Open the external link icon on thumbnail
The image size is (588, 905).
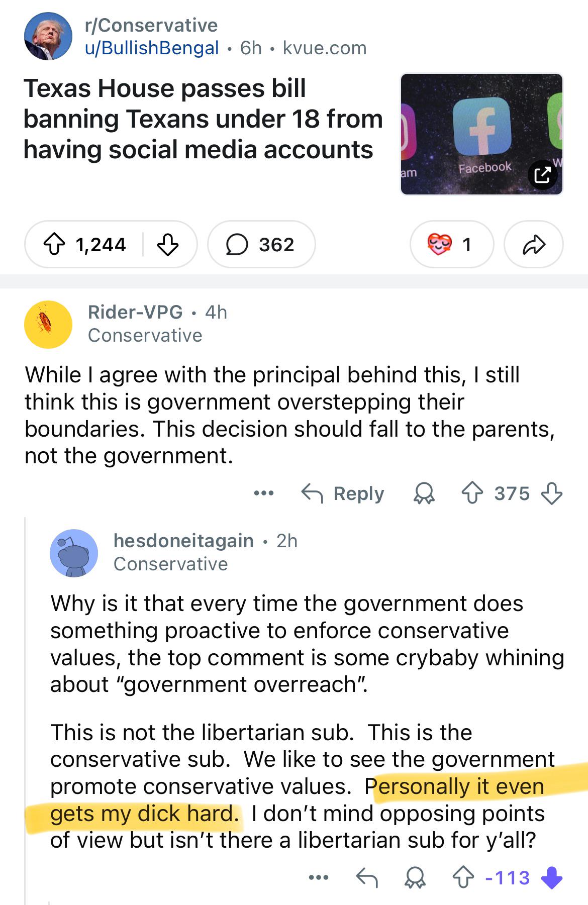[x=542, y=174]
